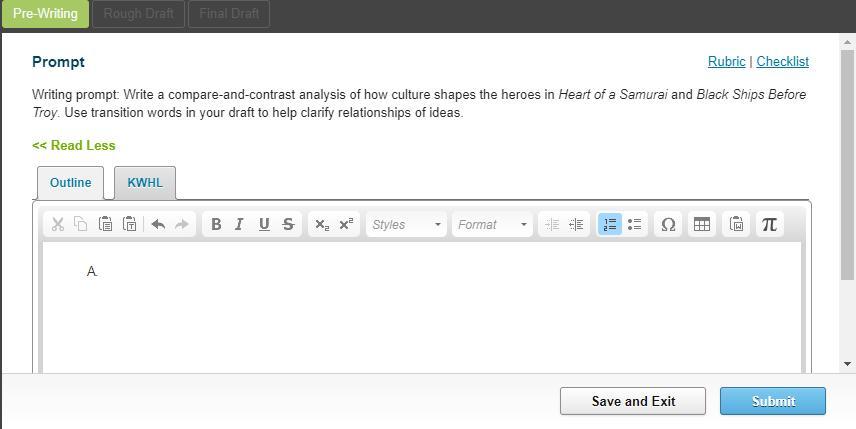Toggle bold formatting
Image resolution: width=856 pixels, height=429 pixels.
(x=216, y=225)
